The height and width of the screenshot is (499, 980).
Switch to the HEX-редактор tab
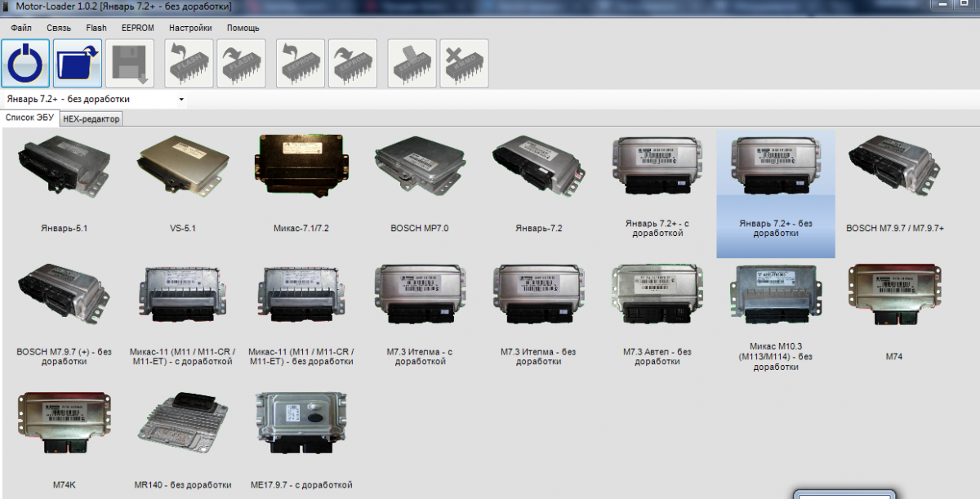pos(91,119)
